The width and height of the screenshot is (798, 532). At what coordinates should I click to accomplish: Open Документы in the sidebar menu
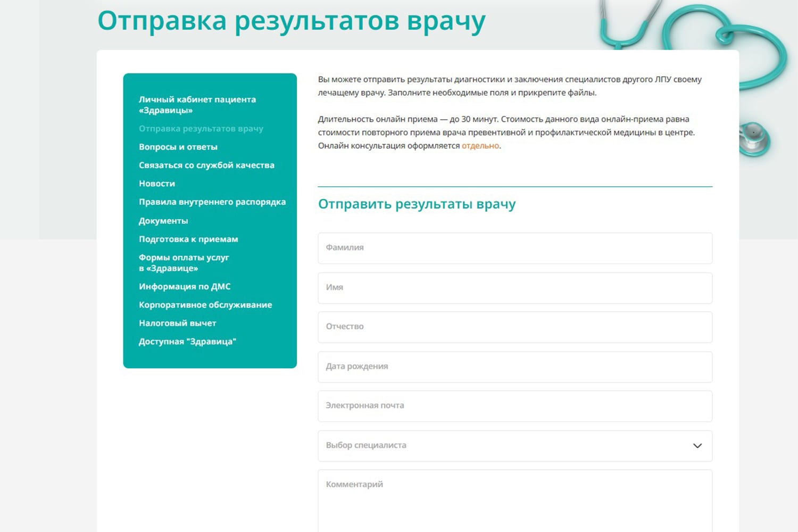pos(163,221)
